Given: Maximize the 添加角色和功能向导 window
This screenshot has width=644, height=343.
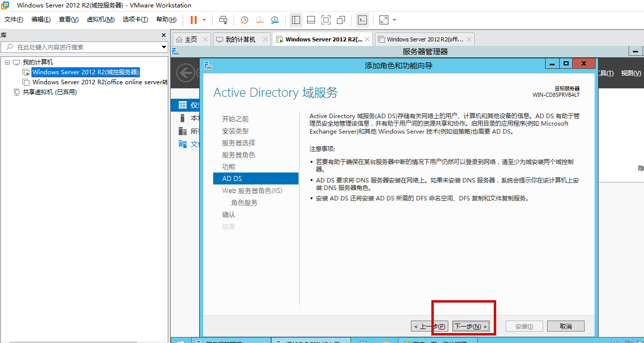Looking at the screenshot, I should [x=566, y=64].
